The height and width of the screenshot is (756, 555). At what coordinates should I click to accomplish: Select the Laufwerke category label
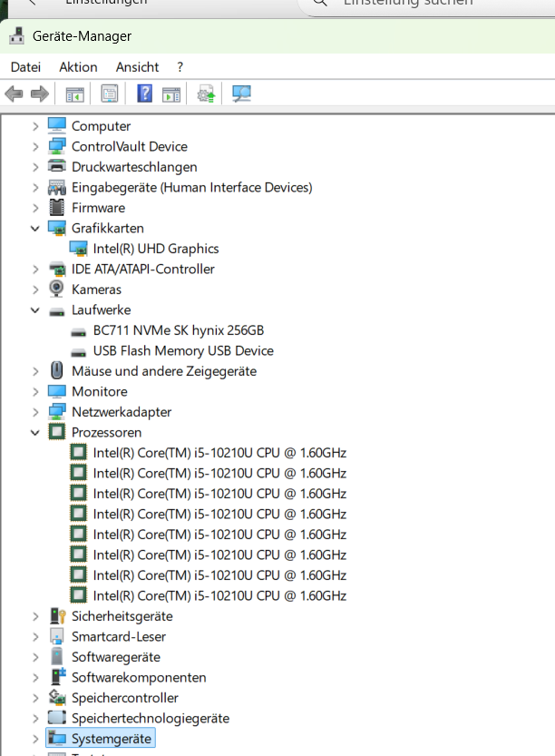[x=102, y=310]
